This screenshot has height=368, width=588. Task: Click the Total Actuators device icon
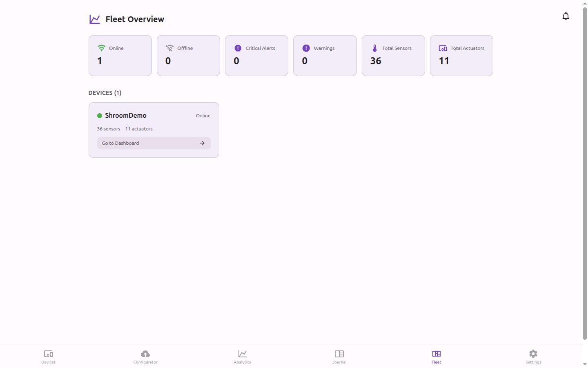(443, 48)
